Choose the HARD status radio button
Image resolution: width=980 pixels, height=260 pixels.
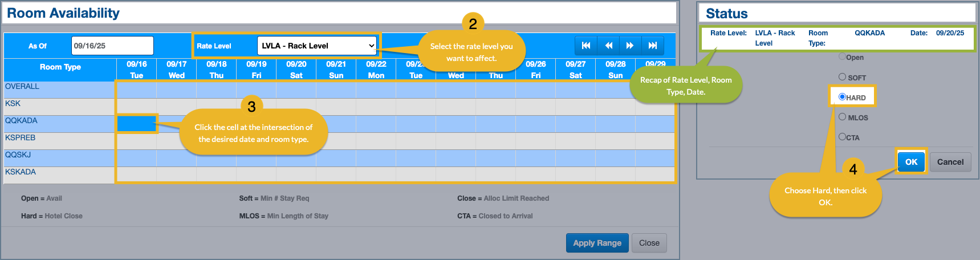pyautogui.click(x=842, y=97)
